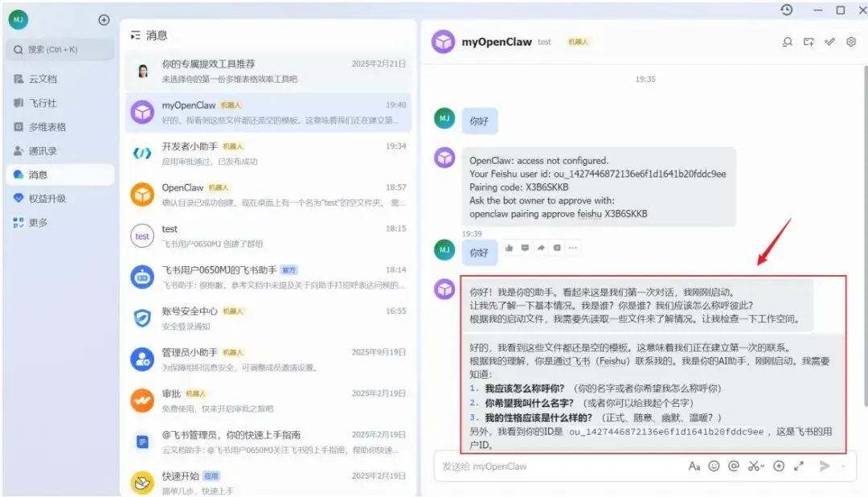Image resolution: width=868 pixels, height=497 pixels.
Task: Click the 管理员小助手 blue person avatar
Action: click(142, 359)
